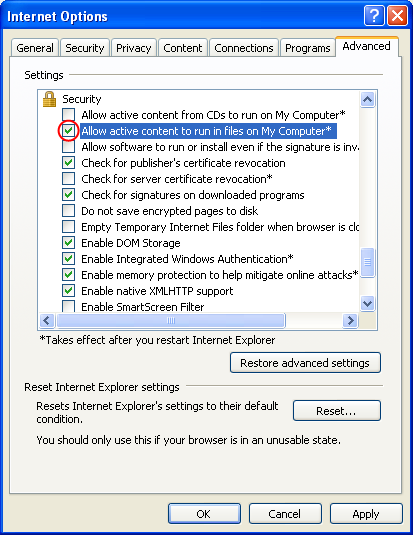Click the horizontal scrollbar thumb
The height and width of the screenshot is (535, 413).
[171, 320]
